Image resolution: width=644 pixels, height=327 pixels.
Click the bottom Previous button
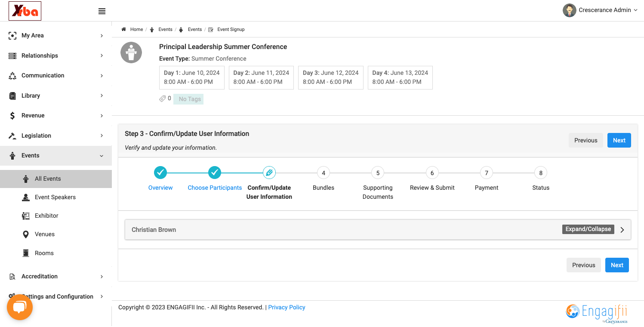(x=584, y=265)
